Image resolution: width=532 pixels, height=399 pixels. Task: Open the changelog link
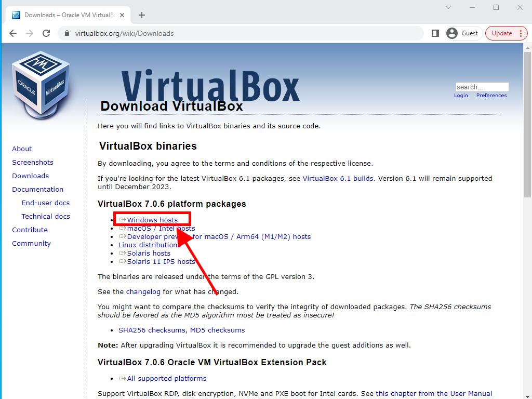[x=143, y=291]
